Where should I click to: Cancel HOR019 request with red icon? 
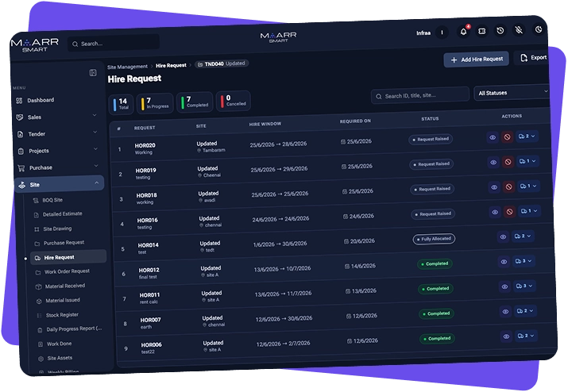click(508, 162)
